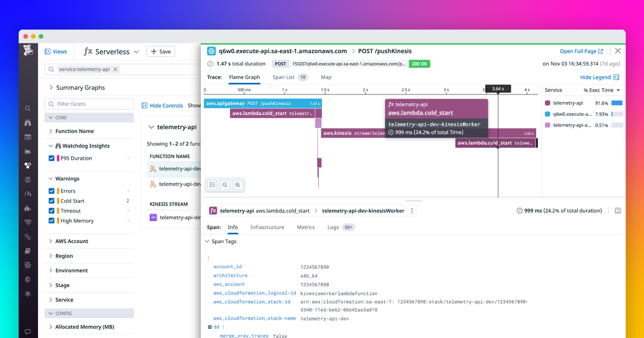Open the binoculars Watchdog sidebar icon
Image resolution: width=644 pixels, height=338 pixels.
[28, 123]
